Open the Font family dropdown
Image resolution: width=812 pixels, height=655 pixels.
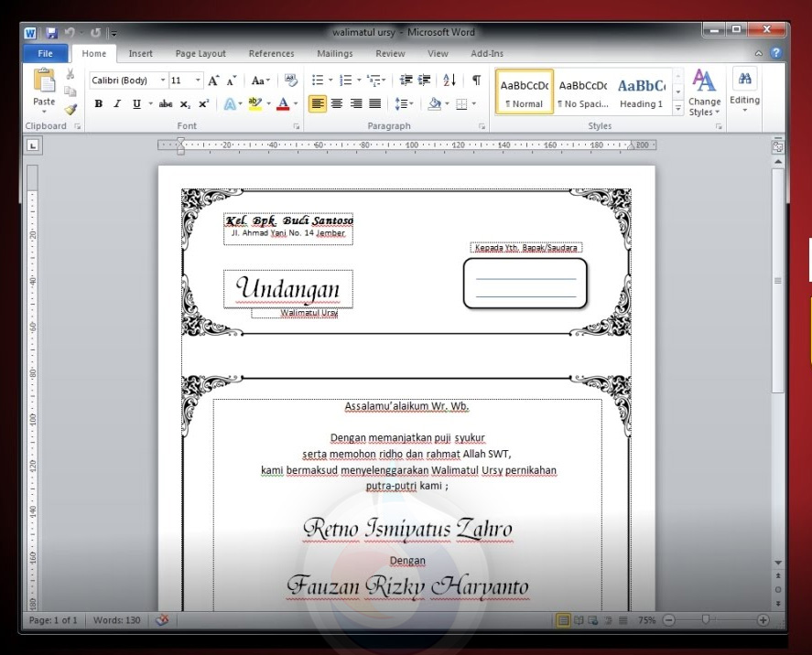pos(162,80)
